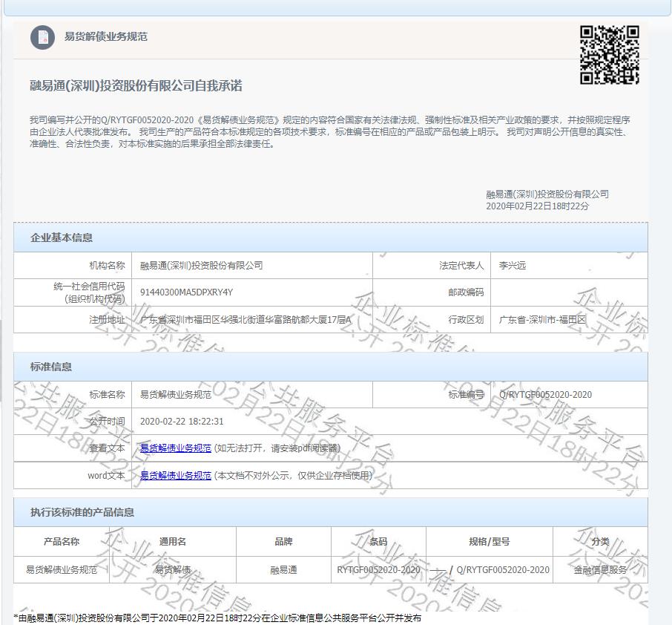Open the 易货解债业务规范 link in word文本 row

[x=176, y=475]
